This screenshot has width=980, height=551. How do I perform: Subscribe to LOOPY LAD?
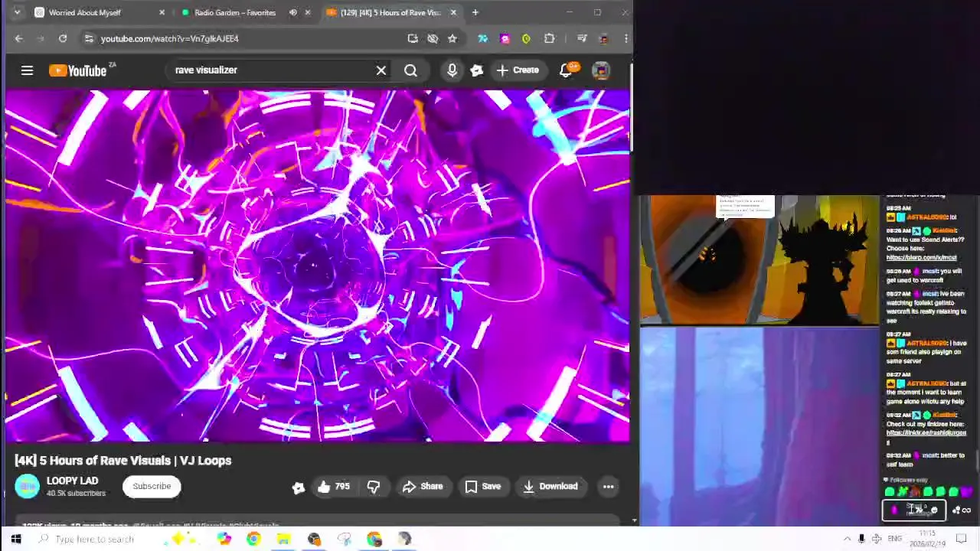pos(152,487)
